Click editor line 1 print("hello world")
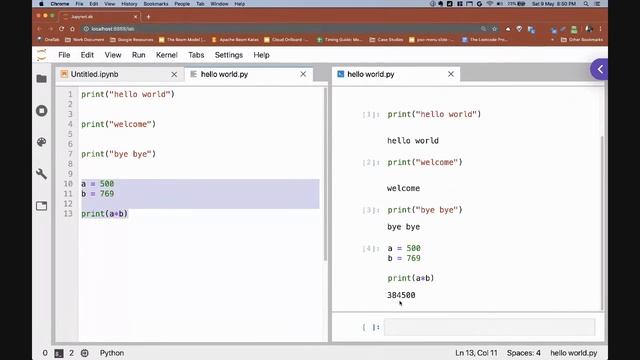The image size is (640, 360). coord(128,94)
